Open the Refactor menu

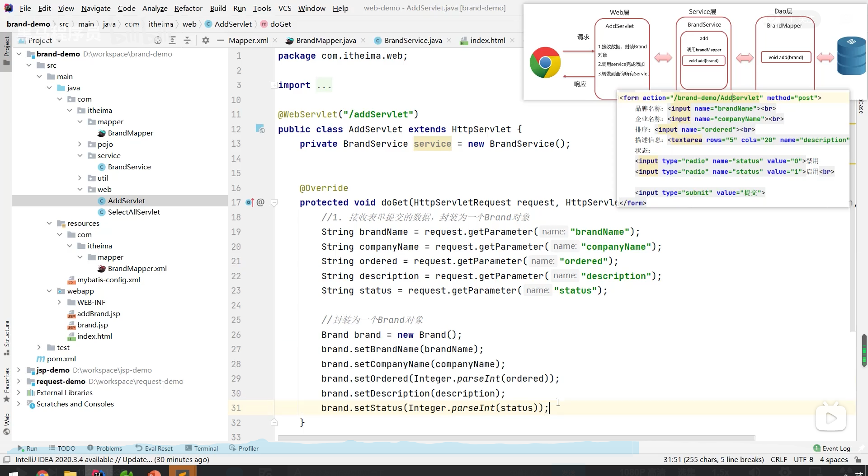pos(188,8)
